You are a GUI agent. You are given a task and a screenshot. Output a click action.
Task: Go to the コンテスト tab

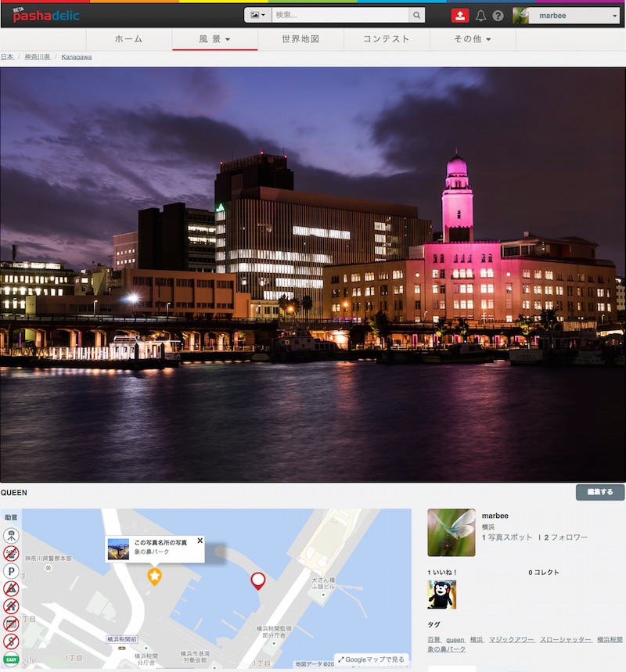point(387,38)
